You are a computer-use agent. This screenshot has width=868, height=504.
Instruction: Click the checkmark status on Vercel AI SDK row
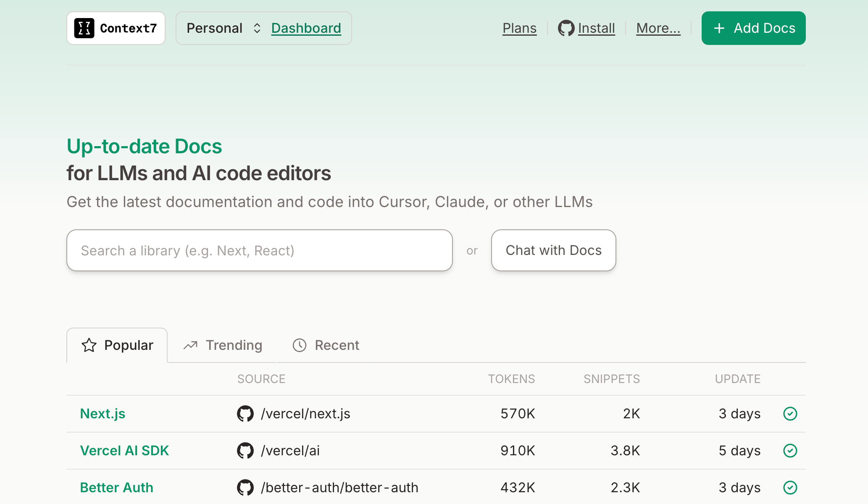[x=790, y=451]
